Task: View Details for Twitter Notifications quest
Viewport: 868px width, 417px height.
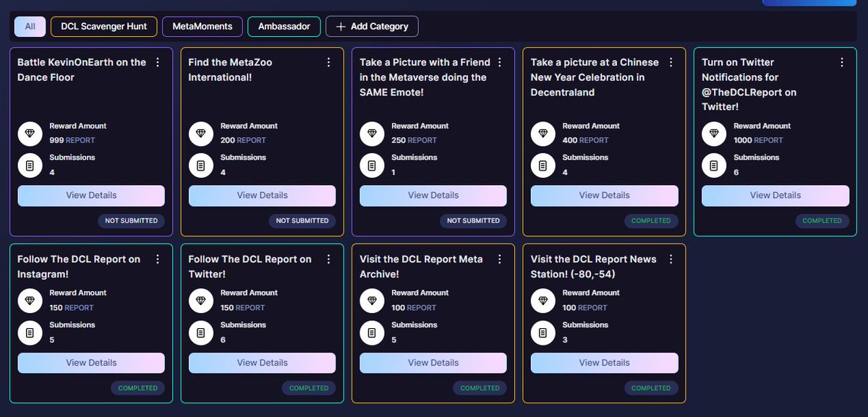Action: tap(775, 196)
